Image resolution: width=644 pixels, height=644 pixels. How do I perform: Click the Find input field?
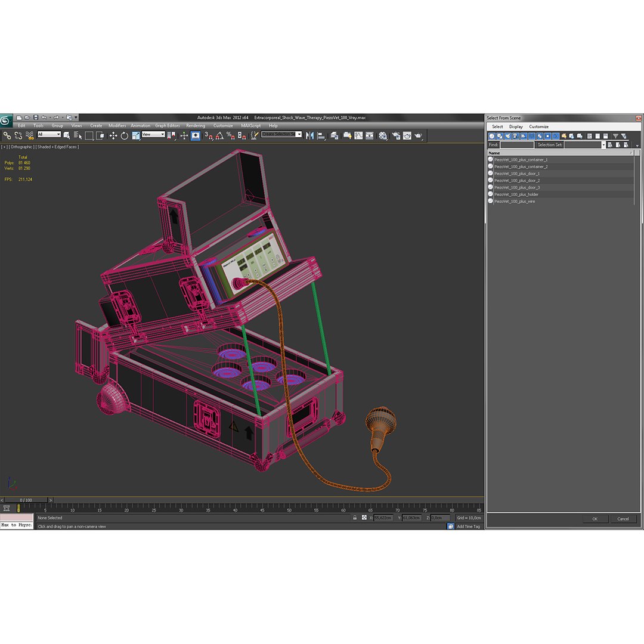click(x=516, y=144)
